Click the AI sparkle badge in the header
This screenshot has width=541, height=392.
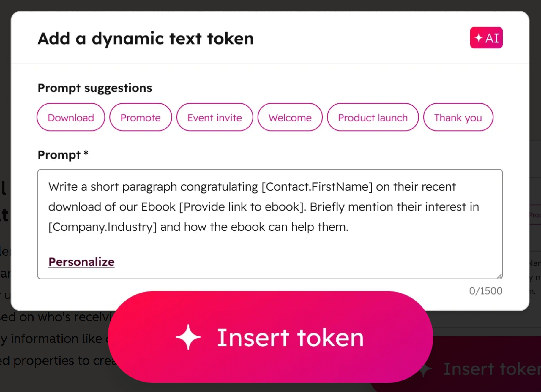(486, 38)
